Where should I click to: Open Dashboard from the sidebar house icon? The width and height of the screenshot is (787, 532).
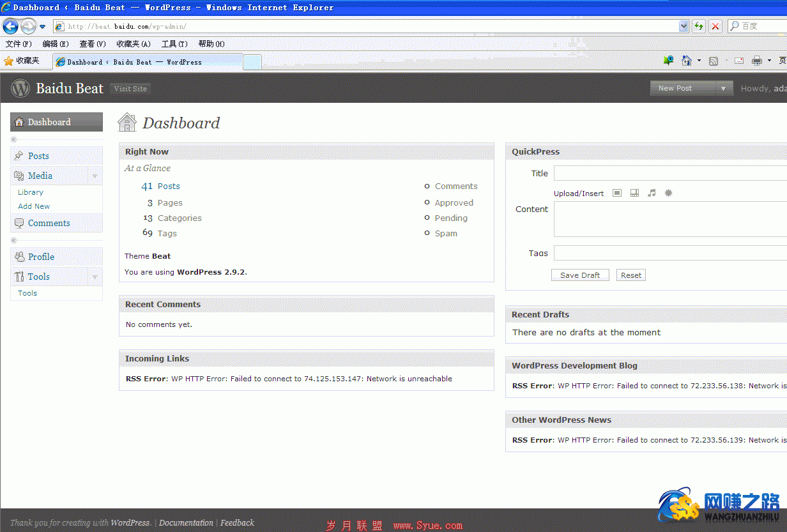tap(19, 122)
